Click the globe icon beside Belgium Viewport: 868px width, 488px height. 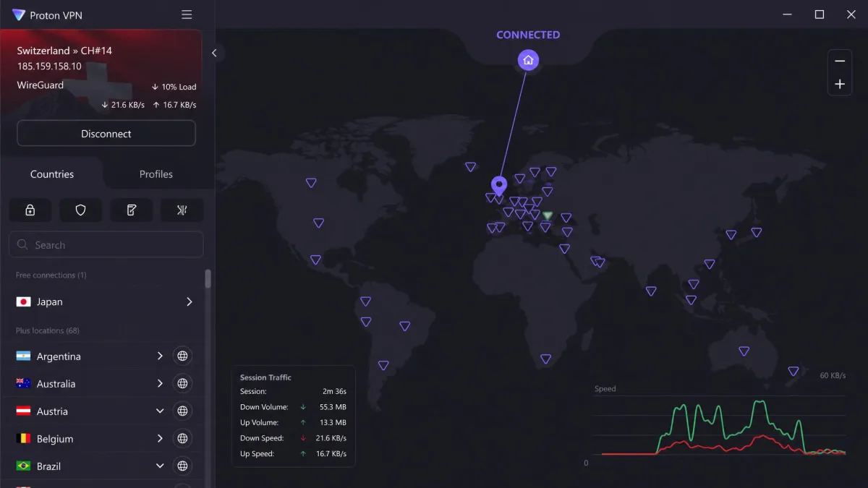(x=182, y=439)
